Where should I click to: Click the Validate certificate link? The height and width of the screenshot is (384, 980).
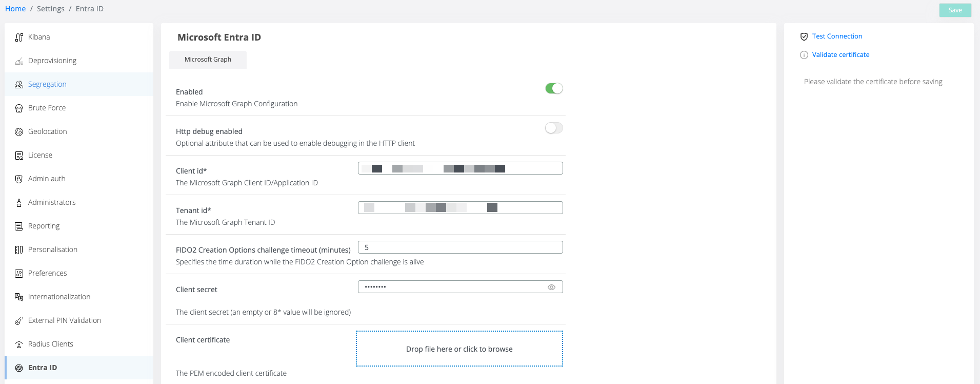click(x=841, y=55)
